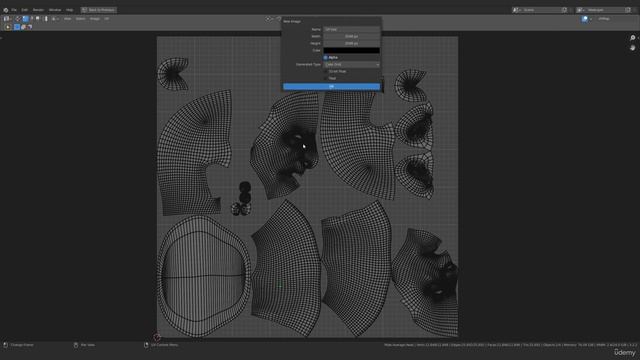
Task: Confirm New Image with OK button
Action: point(331,87)
